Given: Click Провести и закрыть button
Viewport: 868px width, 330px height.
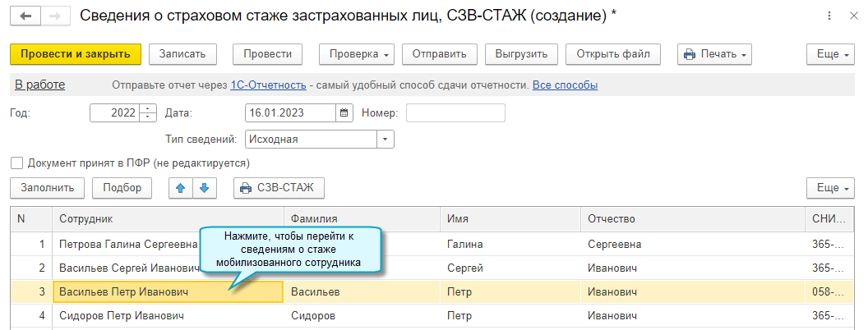Looking at the screenshot, I should pyautogui.click(x=76, y=54).
